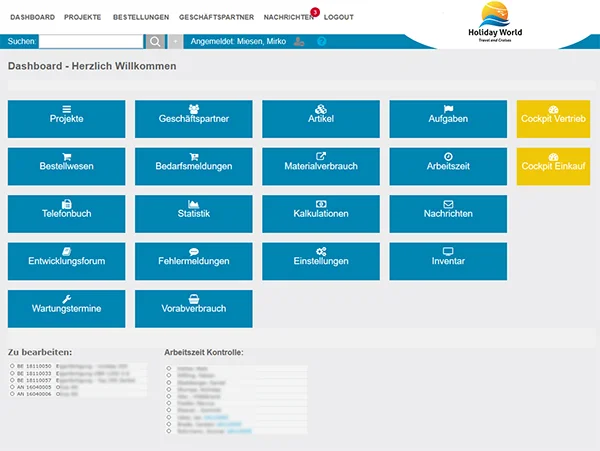Screen dimensions: 600x451
Task: Open the Aufgaben tile
Action: tap(448, 119)
